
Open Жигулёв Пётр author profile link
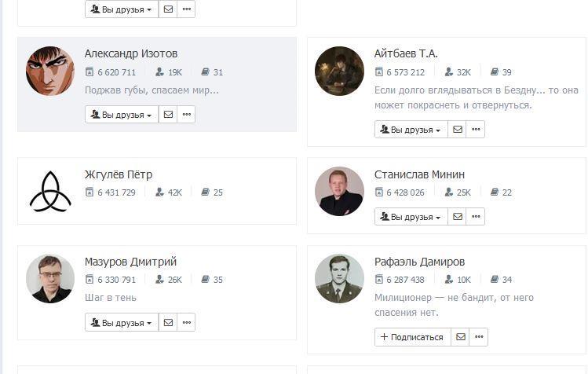coord(119,174)
